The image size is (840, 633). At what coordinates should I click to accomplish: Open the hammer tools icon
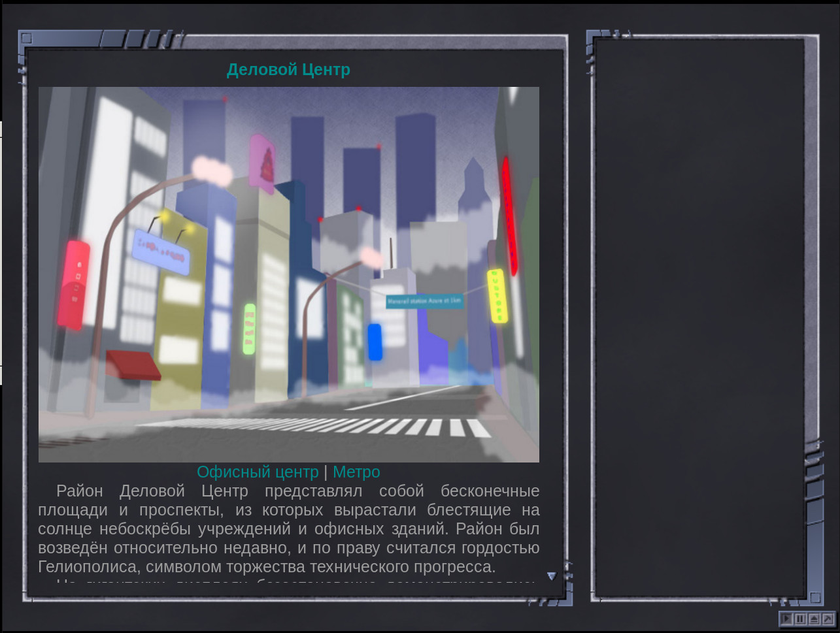click(x=828, y=619)
